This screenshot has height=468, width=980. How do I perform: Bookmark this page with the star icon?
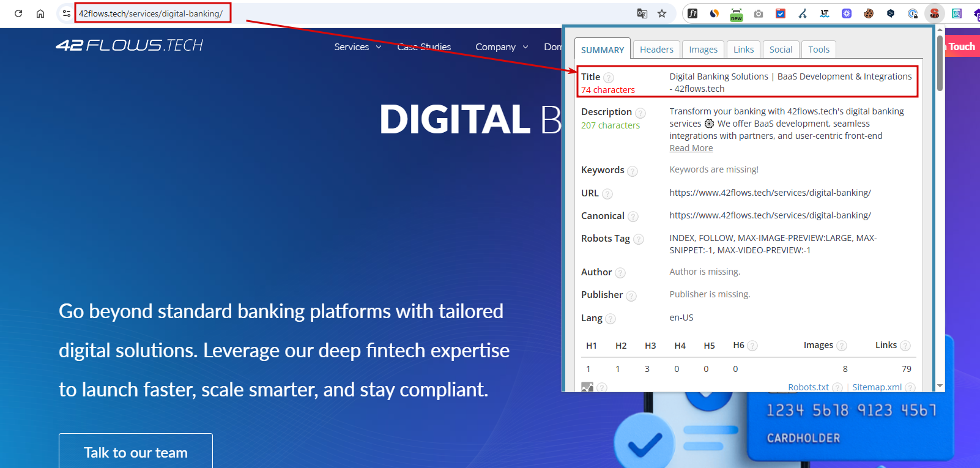662,13
